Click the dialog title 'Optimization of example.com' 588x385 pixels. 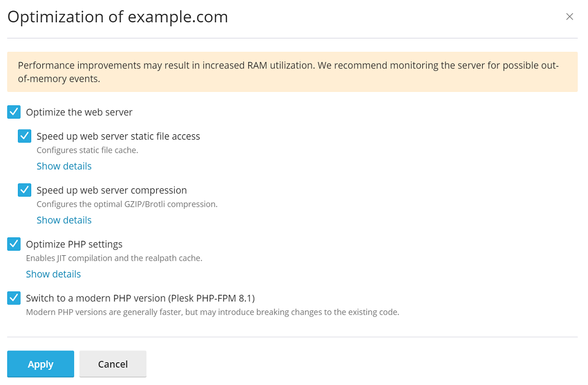pos(117,17)
